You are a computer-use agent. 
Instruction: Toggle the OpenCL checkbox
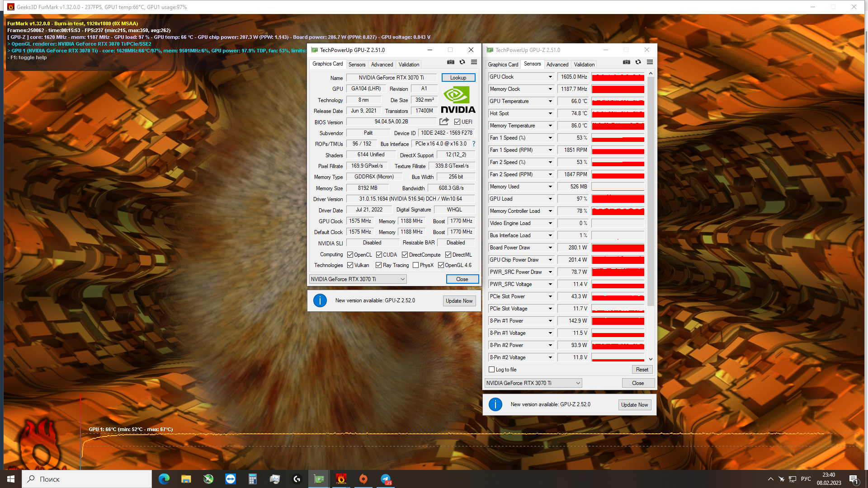tap(350, 255)
